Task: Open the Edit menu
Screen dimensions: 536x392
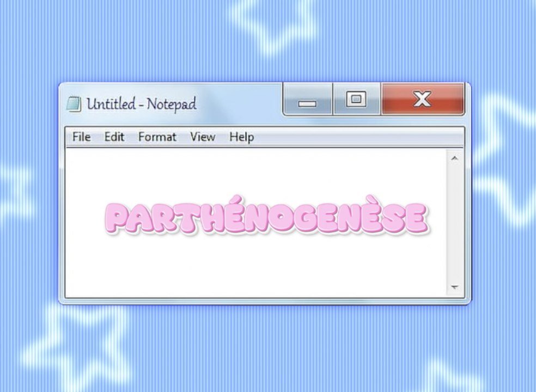Action: (x=114, y=137)
